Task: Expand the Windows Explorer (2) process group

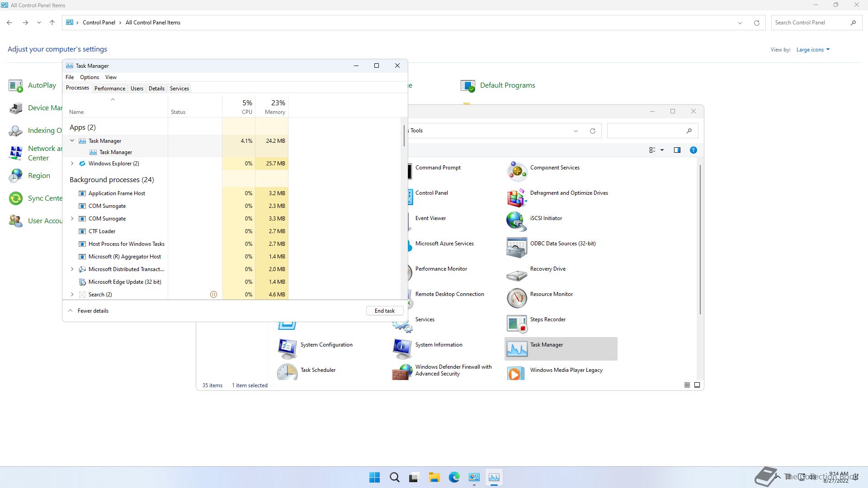Action: 72,164
